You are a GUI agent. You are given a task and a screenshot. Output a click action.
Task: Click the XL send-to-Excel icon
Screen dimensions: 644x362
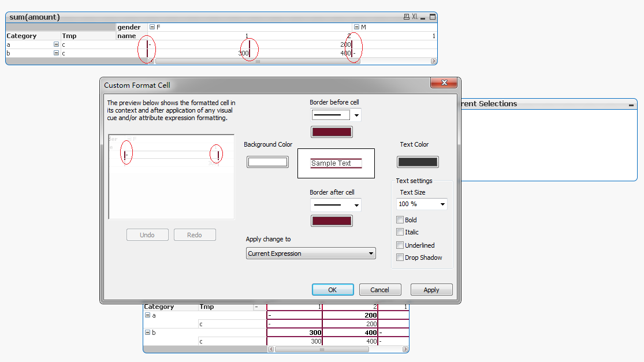coord(415,17)
